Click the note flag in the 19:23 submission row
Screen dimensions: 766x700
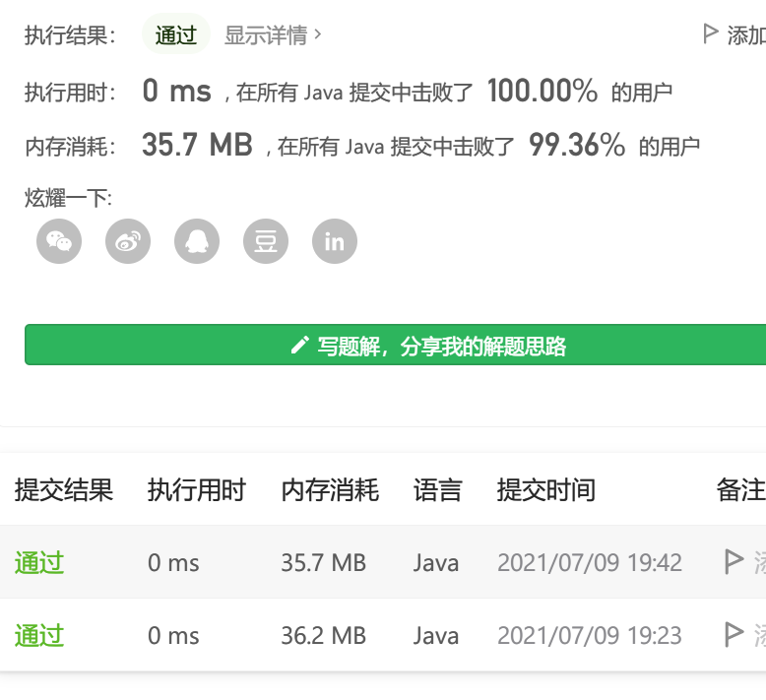click(x=734, y=635)
